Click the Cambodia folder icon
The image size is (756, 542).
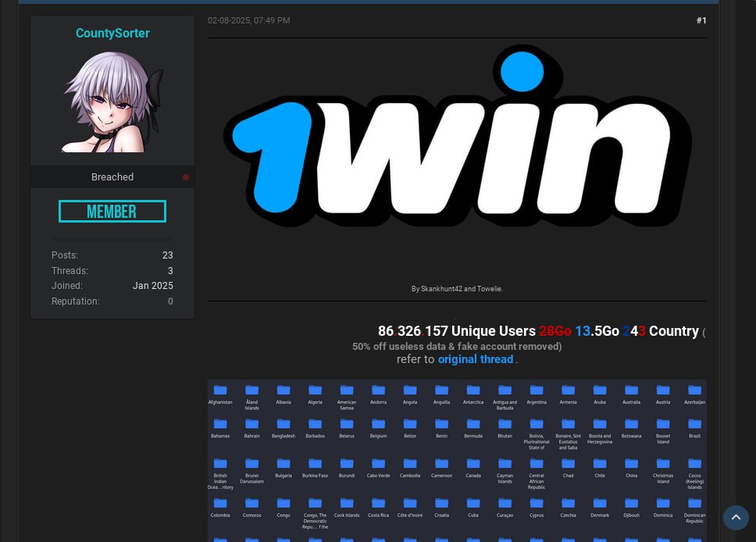coord(410,463)
